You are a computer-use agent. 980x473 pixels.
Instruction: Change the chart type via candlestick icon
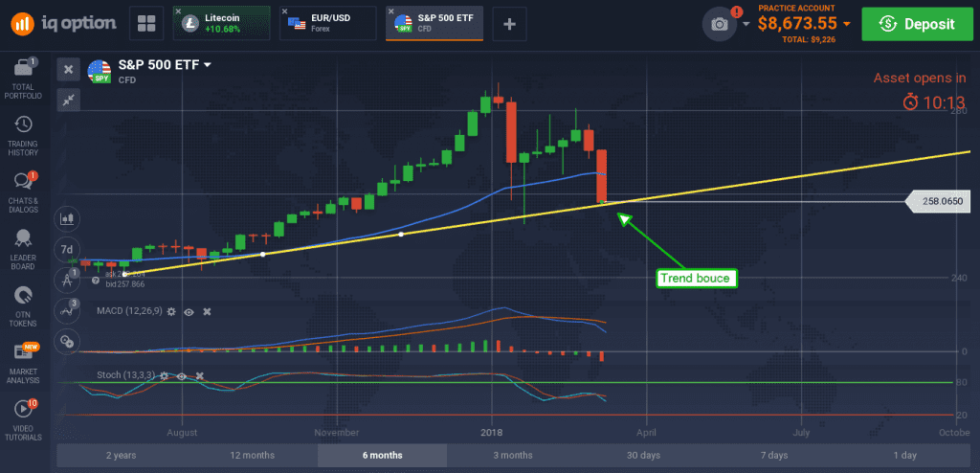pos(67,218)
